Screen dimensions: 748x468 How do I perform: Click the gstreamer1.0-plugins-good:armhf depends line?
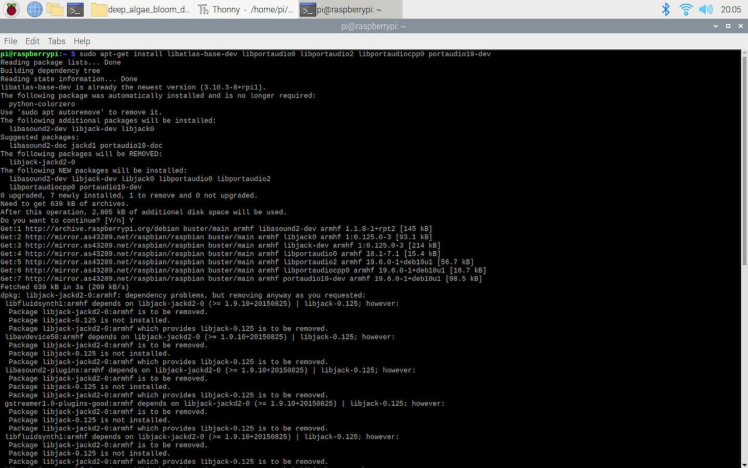225,404
